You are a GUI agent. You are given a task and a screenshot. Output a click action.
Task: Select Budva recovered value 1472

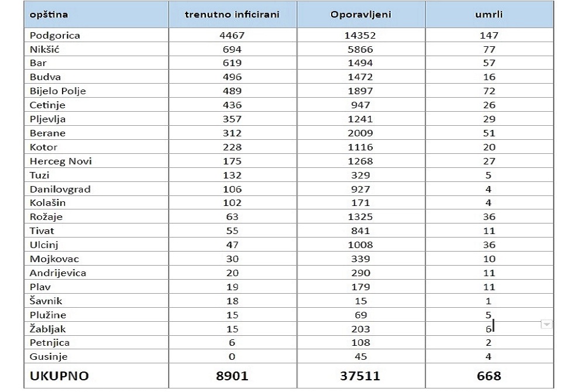point(360,77)
